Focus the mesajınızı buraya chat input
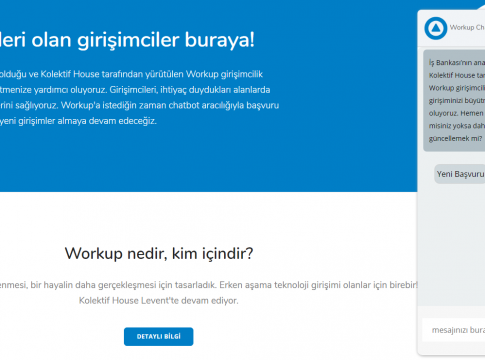 point(454,330)
